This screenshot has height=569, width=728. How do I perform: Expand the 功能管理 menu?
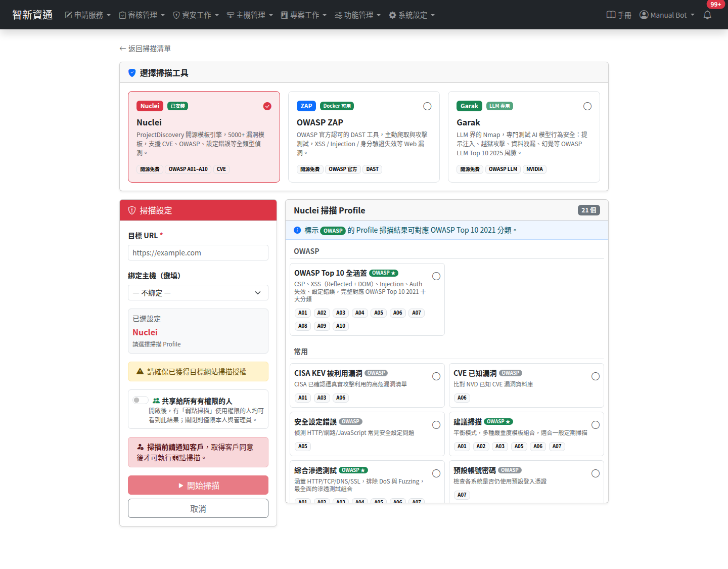(x=357, y=15)
